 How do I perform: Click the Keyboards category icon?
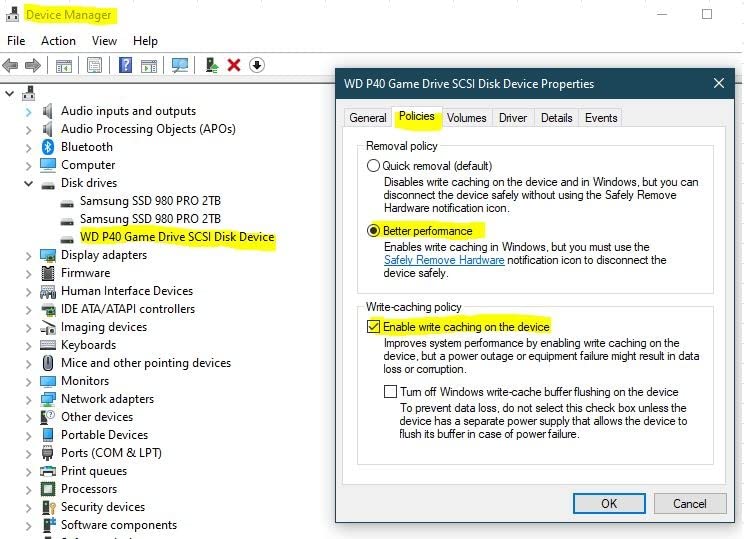click(x=48, y=345)
